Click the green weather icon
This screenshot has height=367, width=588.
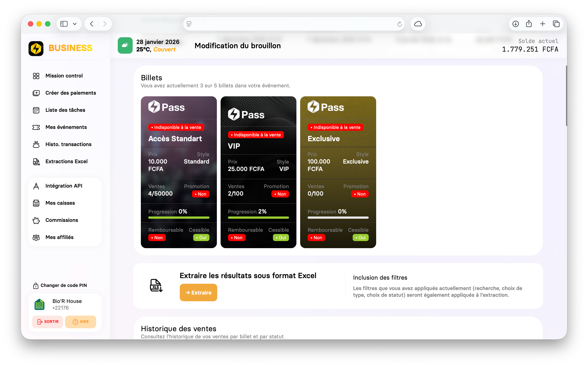click(125, 45)
